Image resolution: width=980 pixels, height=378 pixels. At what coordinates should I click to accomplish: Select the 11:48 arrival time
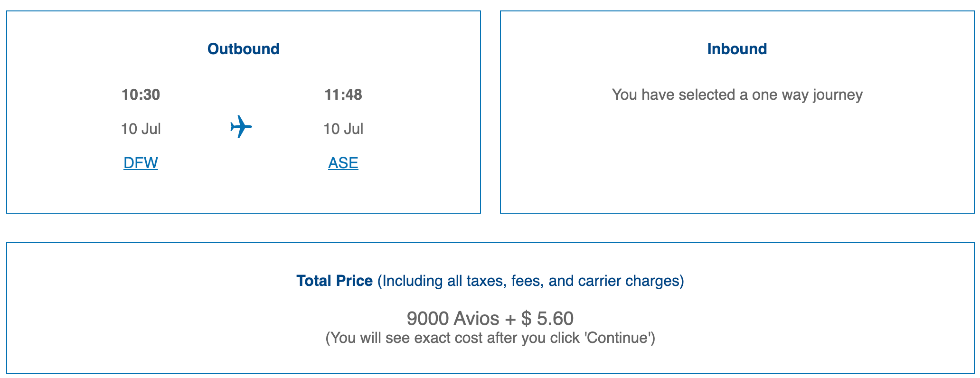pyautogui.click(x=343, y=94)
